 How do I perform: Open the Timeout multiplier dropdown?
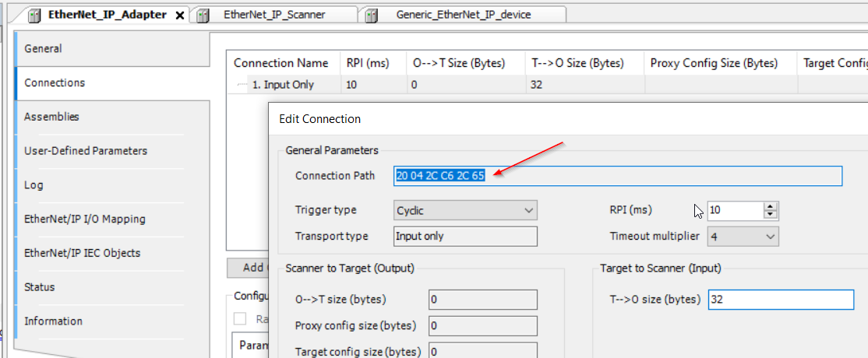tap(743, 237)
